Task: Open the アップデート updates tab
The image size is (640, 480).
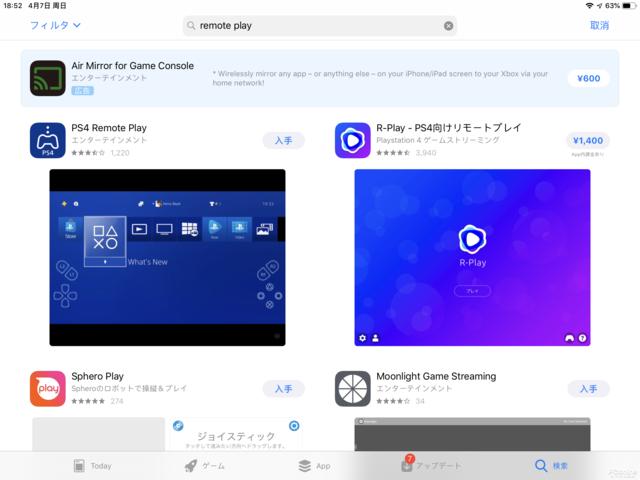Action: (431, 464)
